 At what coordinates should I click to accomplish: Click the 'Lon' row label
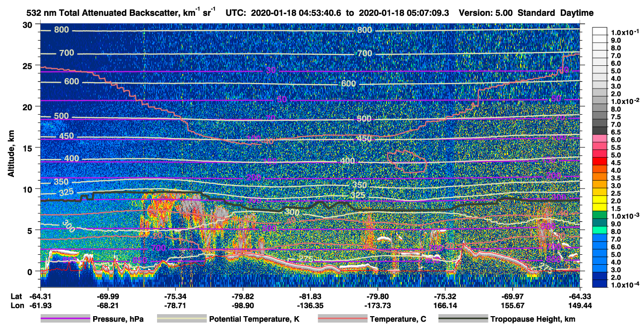(16, 306)
